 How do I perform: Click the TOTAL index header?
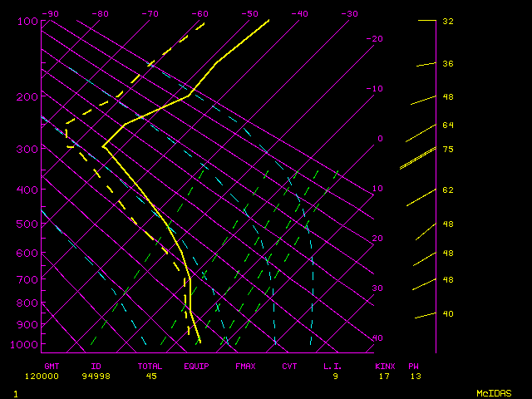coord(151,366)
